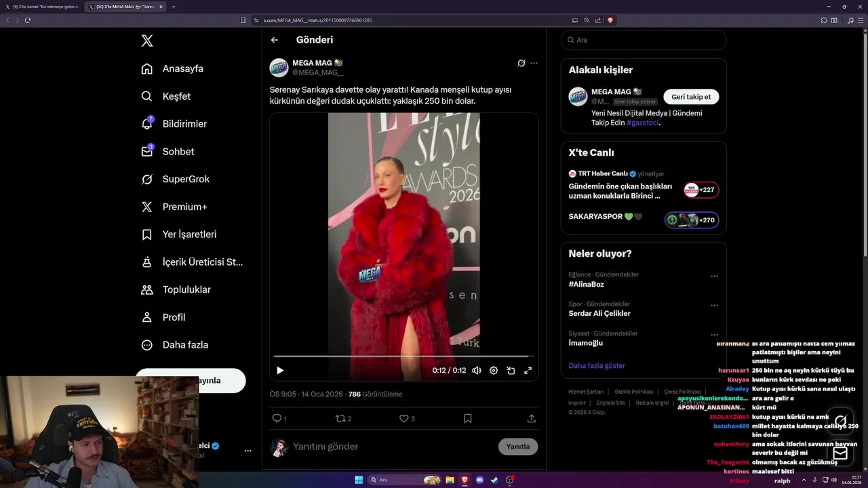
Task: Like the post with heart icon
Action: 404,418
